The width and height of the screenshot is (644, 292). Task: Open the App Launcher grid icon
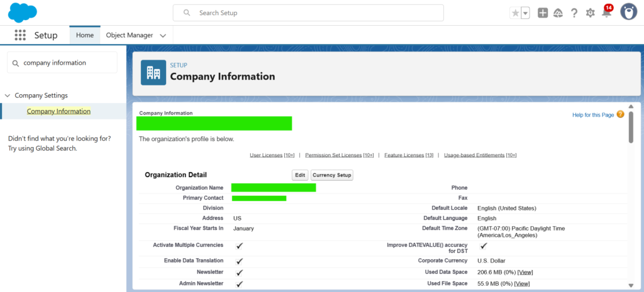click(x=20, y=35)
